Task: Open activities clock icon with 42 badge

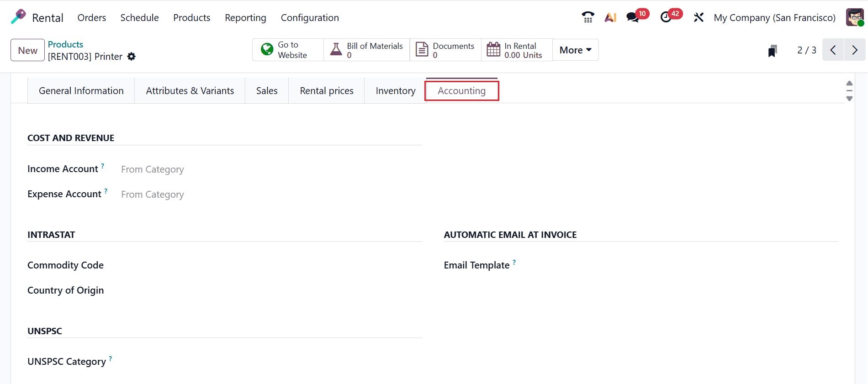Action: pyautogui.click(x=671, y=16)
